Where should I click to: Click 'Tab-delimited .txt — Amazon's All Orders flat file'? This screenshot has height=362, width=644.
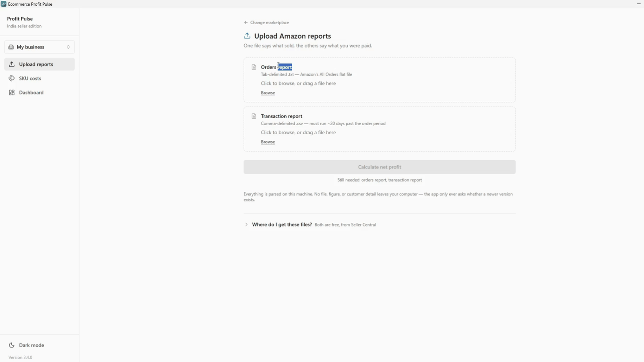(x=307, y=74)
